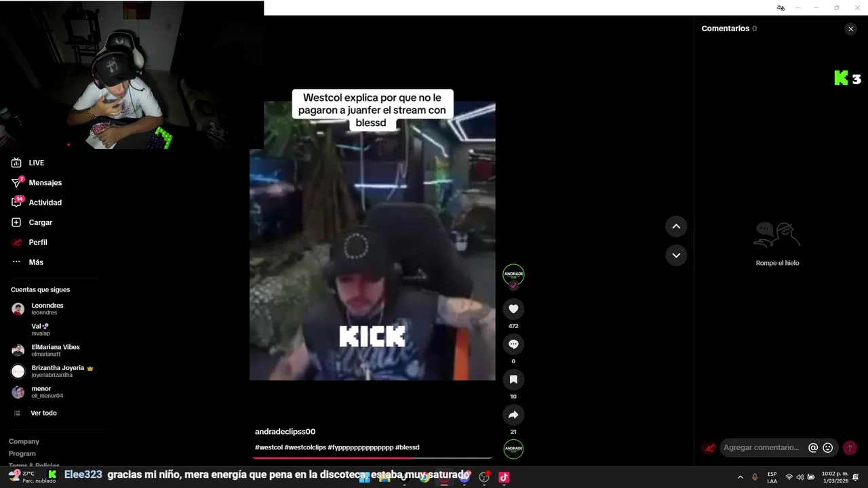This screenshot has width=868, height=488.
Task: Expand followed accounts with Ver todo
Action: [43, 413]
